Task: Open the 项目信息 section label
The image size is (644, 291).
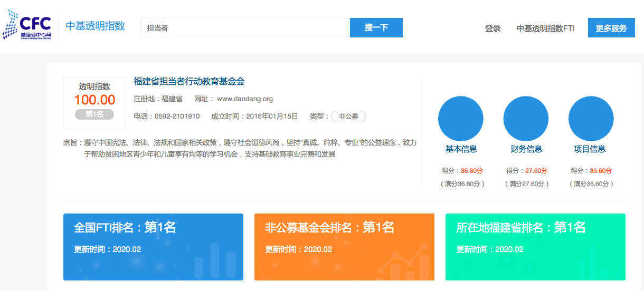Action: pos(590,149)
